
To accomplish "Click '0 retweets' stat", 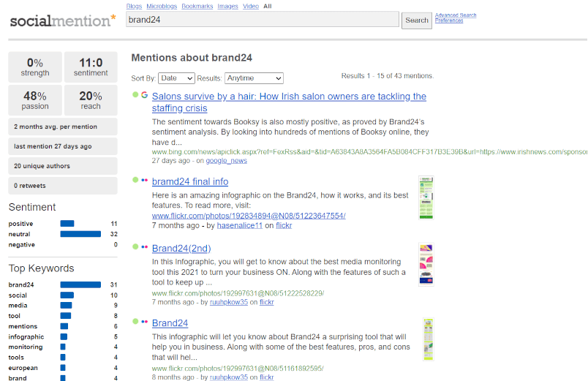I will point(63,186).
